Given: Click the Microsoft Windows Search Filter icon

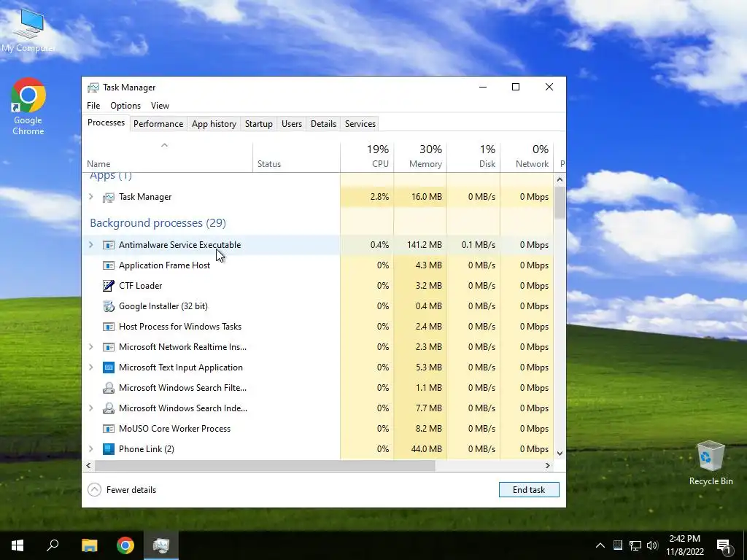Looking at the screenshot, I should coord(109,388).
